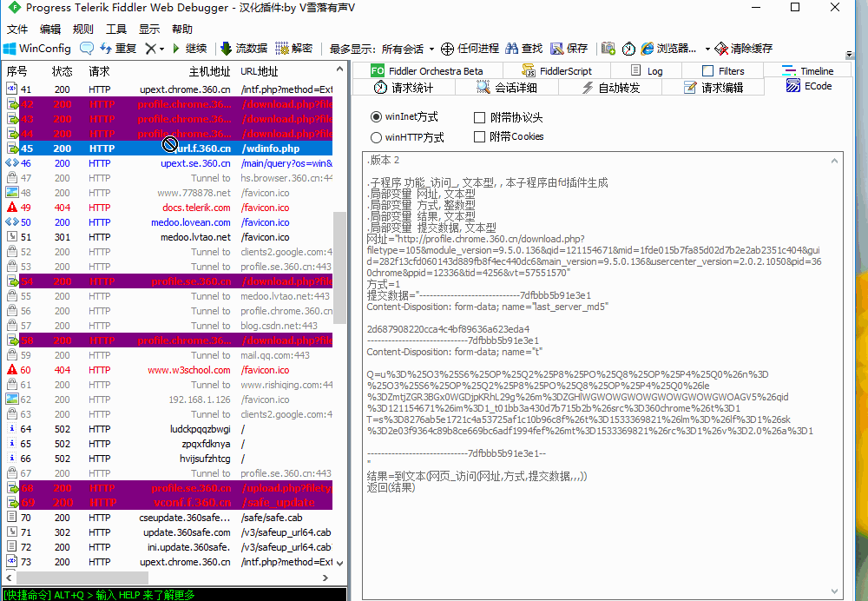Select session 41 XML document icon
868x601 pixels.
pos(11,89)
